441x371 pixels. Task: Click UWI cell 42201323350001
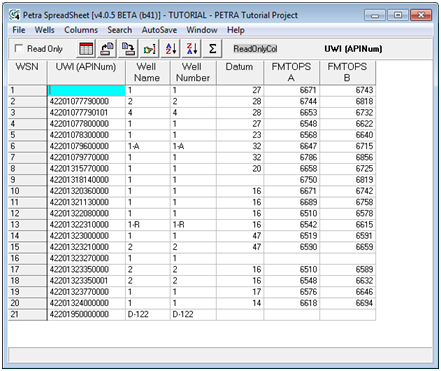pos(86,281)
